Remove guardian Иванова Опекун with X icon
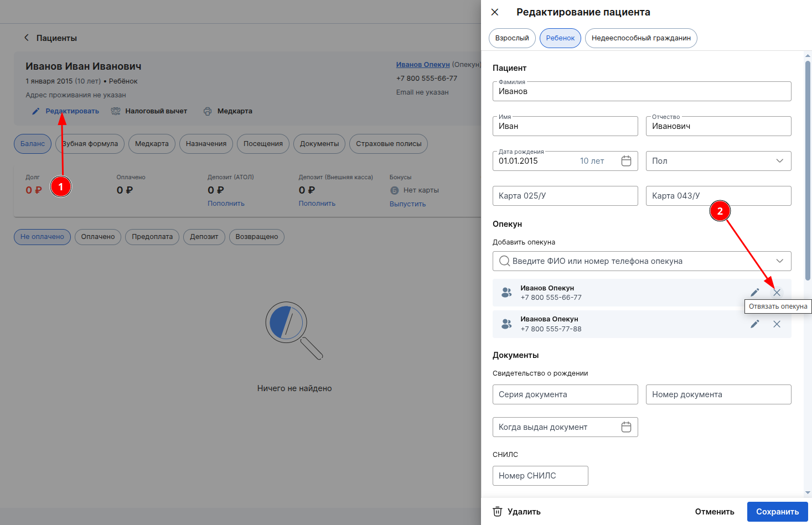 (x=777, y=324)
